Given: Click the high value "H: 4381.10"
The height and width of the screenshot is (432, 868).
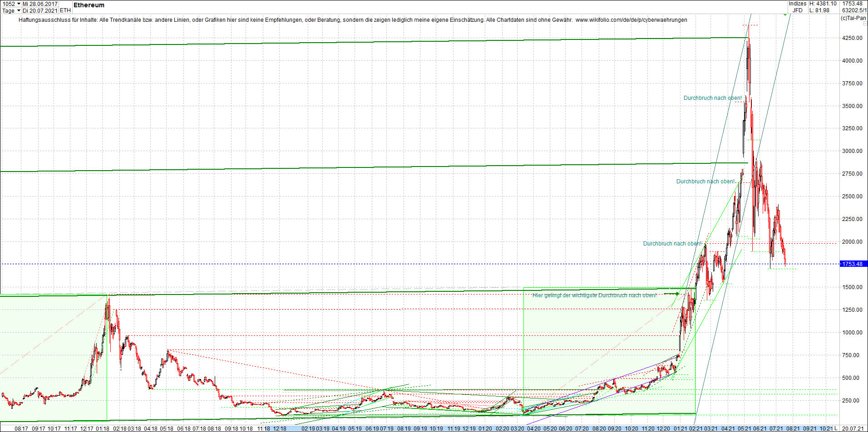Looking at the screenshot, I should coord(823,4).
